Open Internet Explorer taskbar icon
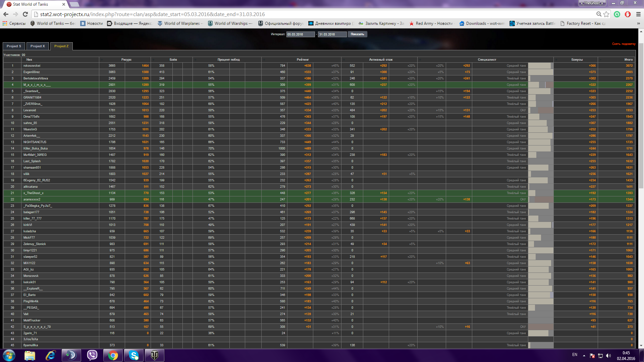The width and height of the screenshot is (644, 362). coord(50,355)
